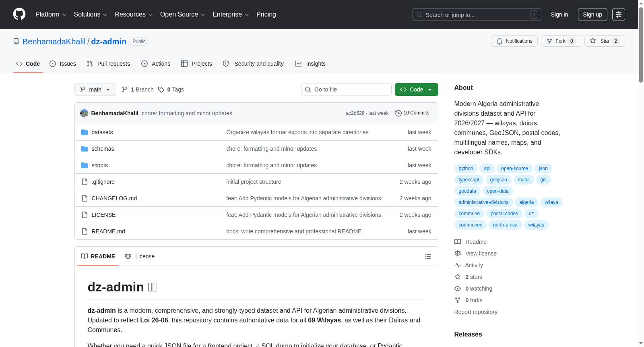Fork the repository
The height and width of the screenshot is (347, 644).
(561, 41)
